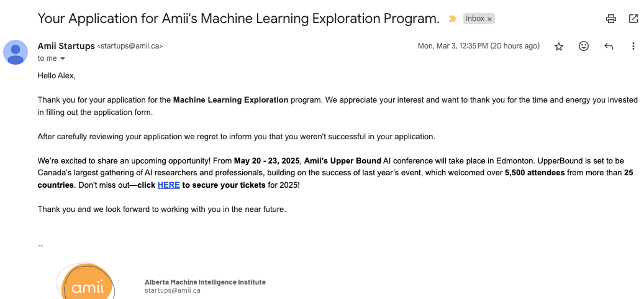Toggle the yellow importance marker
Image resolution: width=644 pixels, height=299 pixels.
[452, 19]
